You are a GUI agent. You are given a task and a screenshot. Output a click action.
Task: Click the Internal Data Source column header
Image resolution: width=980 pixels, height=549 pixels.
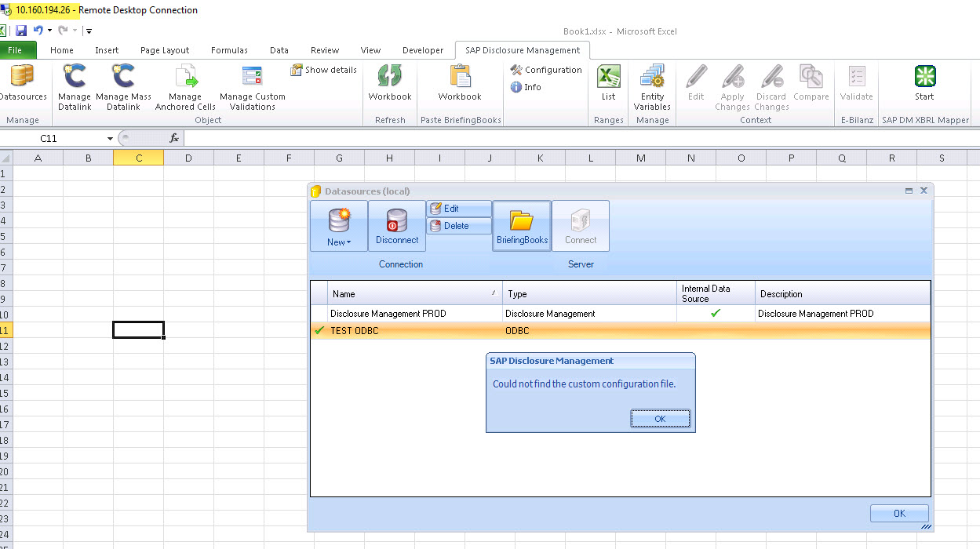tap(716, 293)
